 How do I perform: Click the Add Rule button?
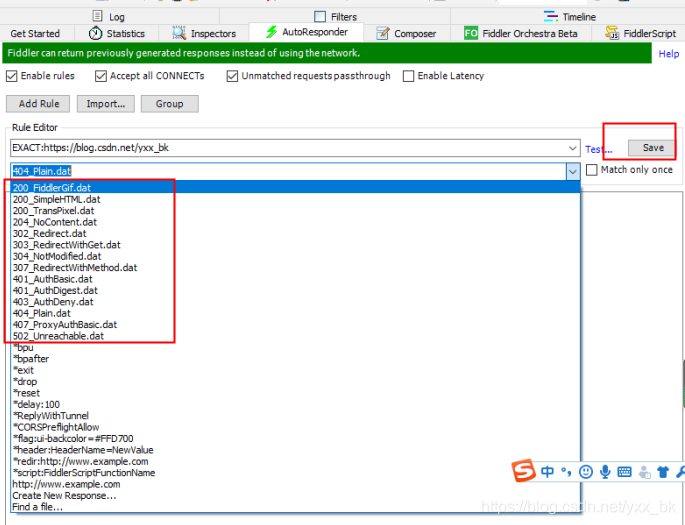(x=38, y=104)
